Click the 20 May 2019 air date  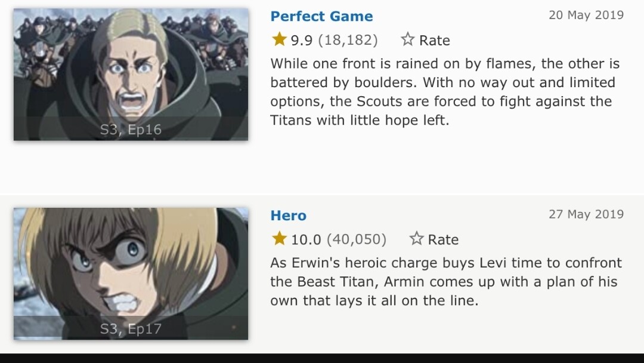coord(586,16)
